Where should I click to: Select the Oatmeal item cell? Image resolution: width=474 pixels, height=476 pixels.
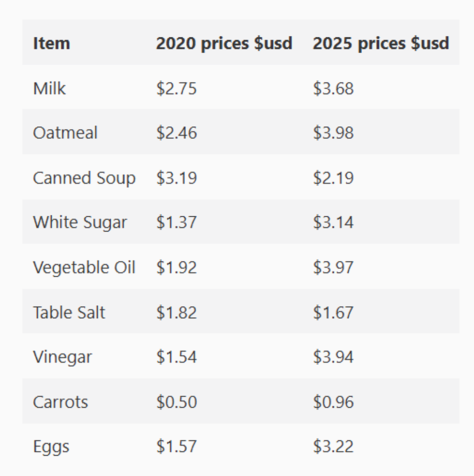pos(65,133)
